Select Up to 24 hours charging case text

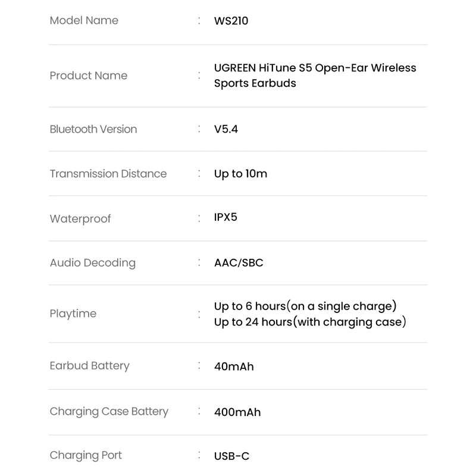pos(310,322)
